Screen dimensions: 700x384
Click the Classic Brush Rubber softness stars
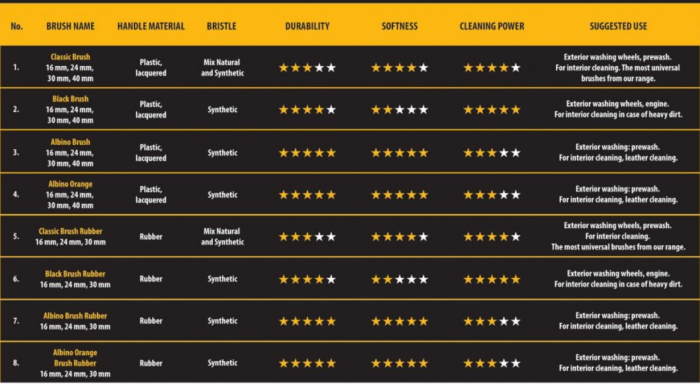tap(400, 237)
